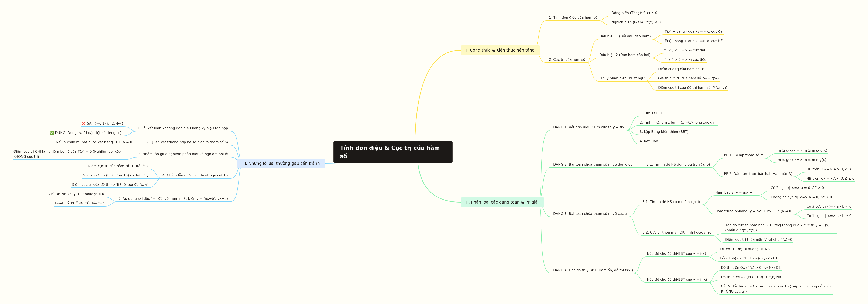The width and height of the screenshot is (868, 304).
Task: Click branch 'II. Phân loại các dạng toán & PP giải'
Action: point(502,202)
